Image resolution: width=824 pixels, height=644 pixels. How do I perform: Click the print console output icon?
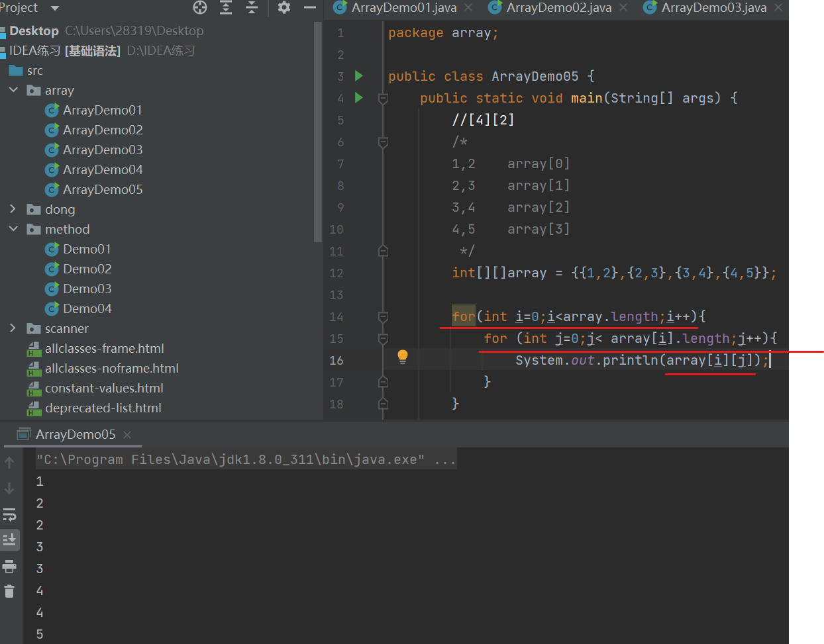(9, 566)
